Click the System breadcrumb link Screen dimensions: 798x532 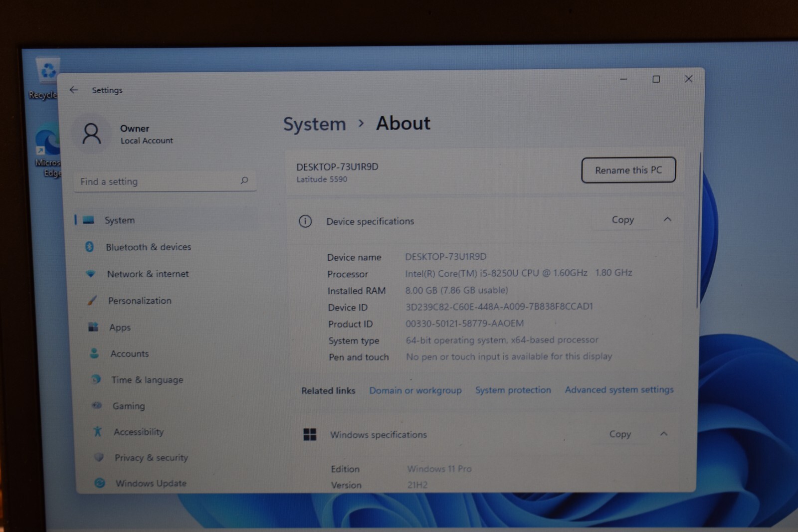[315, 124]
